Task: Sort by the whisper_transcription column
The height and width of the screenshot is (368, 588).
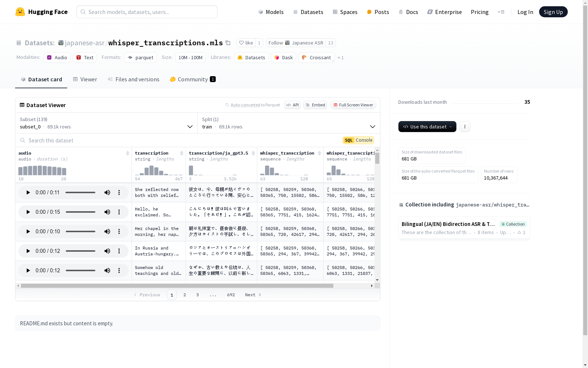Action: click(319, 153)
